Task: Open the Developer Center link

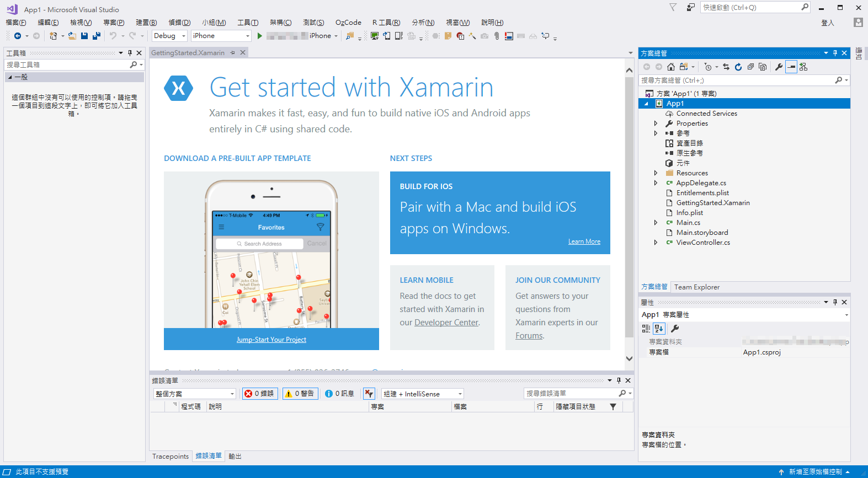Action: pos(447,323)
